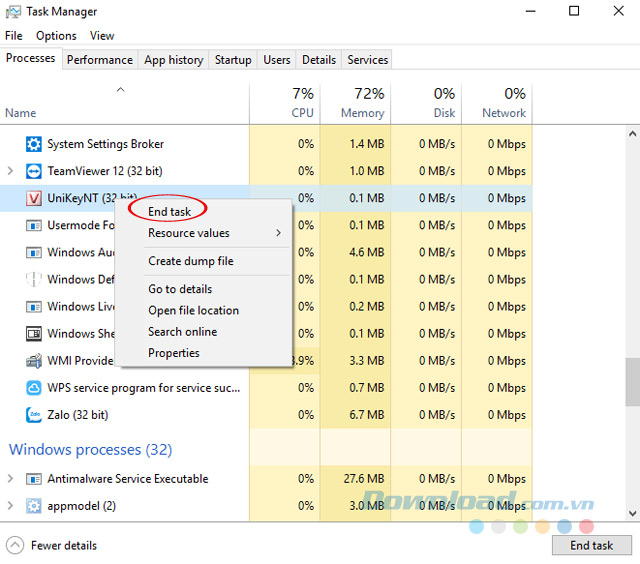Click the UniKeyNT red V icon

click(x=33, y=198)
